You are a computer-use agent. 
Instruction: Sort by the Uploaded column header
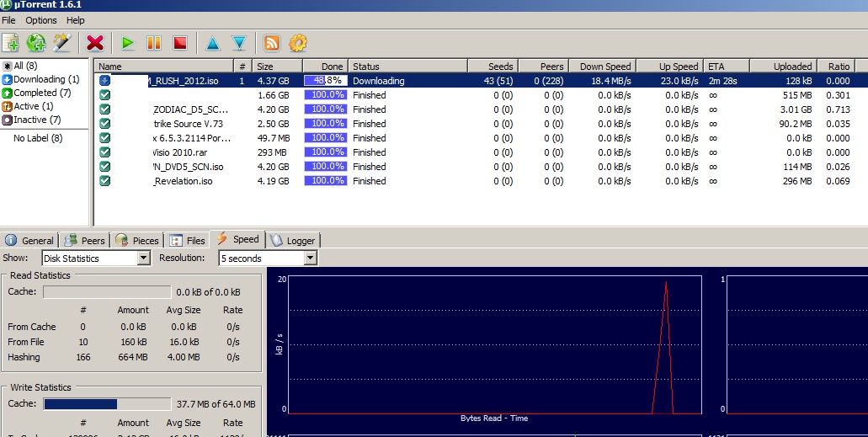[x=783, y=66]
